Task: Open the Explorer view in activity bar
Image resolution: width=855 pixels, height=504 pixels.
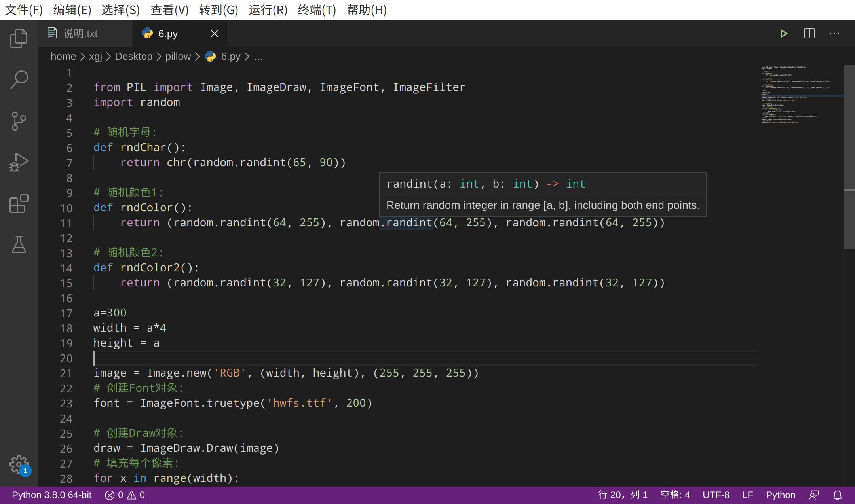Action: tap(19, 38)
